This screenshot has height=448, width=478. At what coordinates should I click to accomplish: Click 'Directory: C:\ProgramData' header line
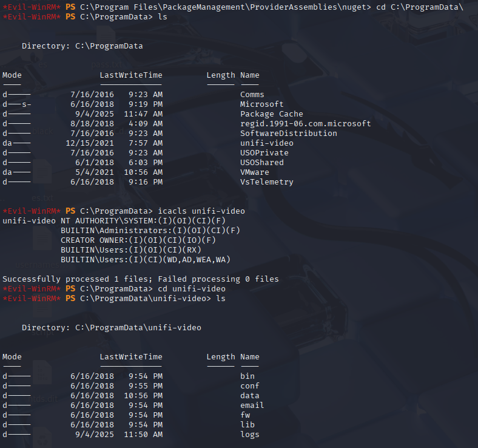tap(82, 46)
